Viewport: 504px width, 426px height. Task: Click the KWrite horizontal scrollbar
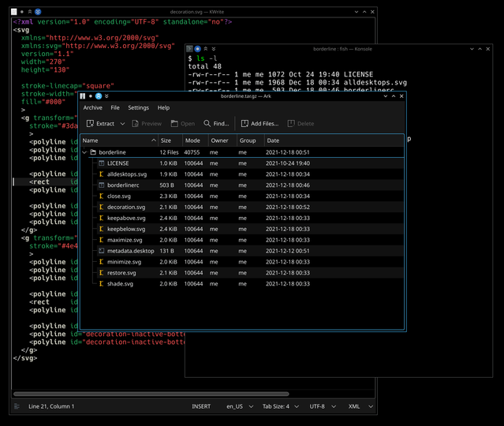pos(151,394)
